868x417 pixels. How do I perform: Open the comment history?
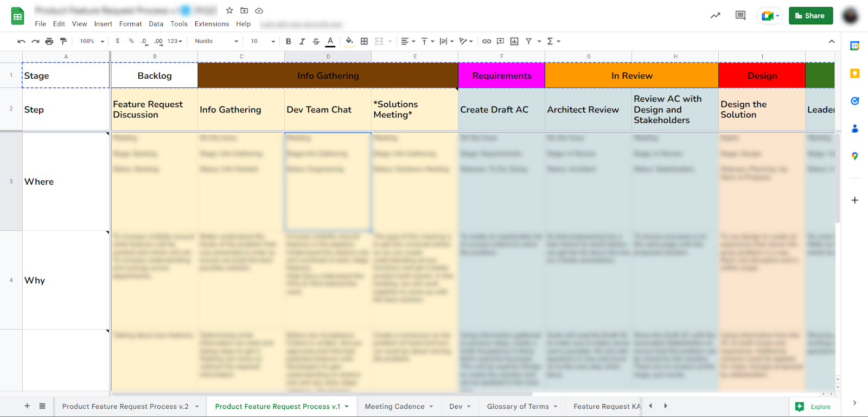(x=741, y=16)
